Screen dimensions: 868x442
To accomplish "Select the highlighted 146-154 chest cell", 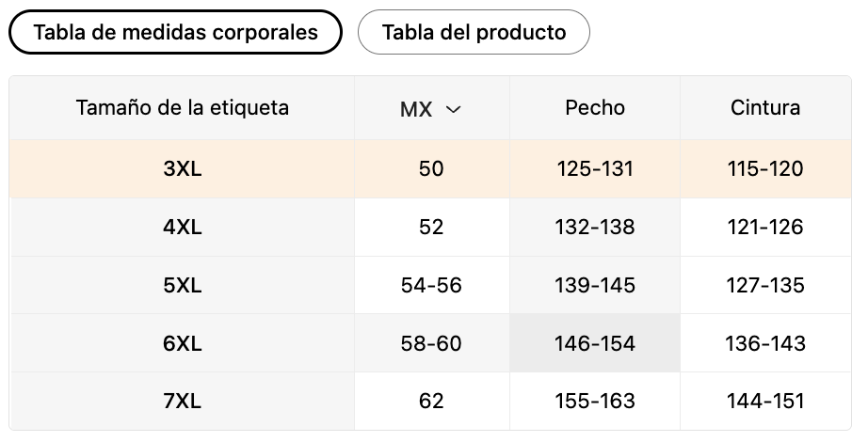I will point(595,343).
